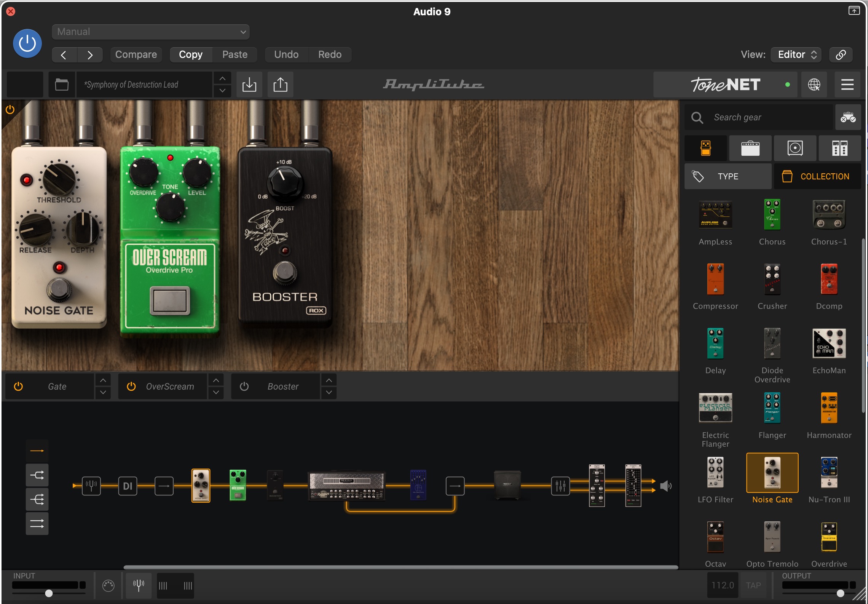Click the mixer block in signal chain
Viewport: 868px width, 604px height.
click(x=560, y=486)
